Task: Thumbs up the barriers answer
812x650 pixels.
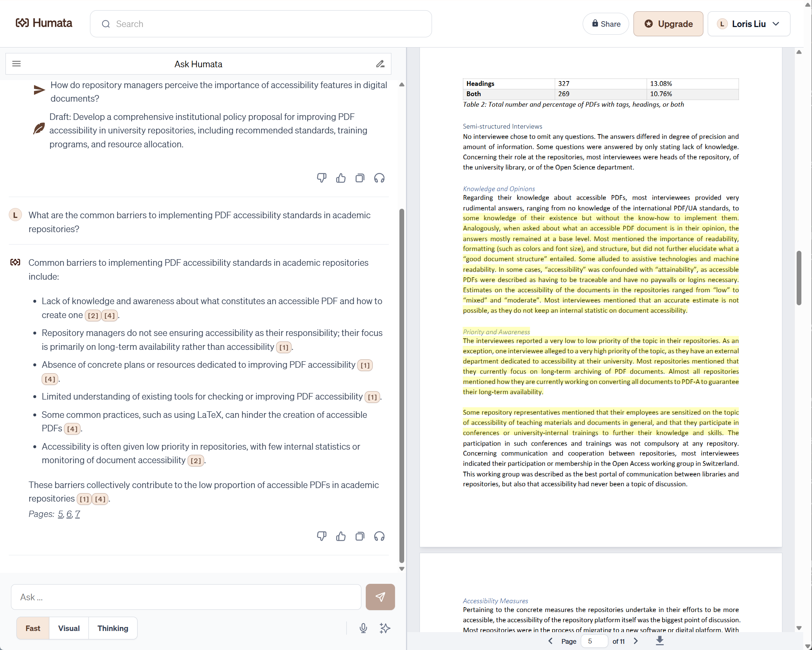Action: (341, 536)
